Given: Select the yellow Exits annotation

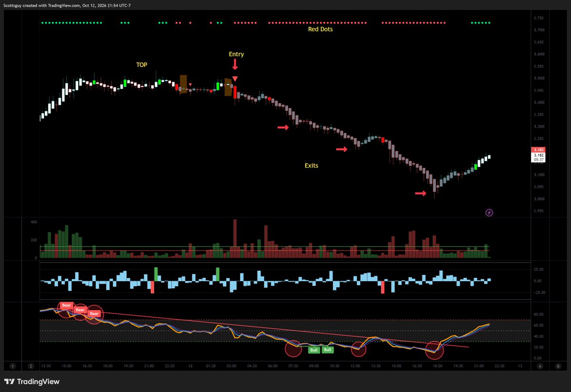Looking at the screenshot, I should (x=311, y=166).
